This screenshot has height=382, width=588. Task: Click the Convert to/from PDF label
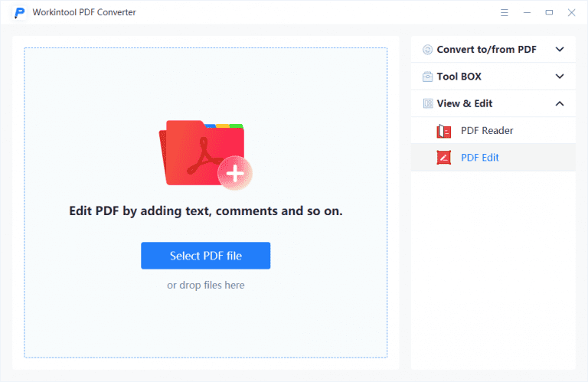point(486,50)
